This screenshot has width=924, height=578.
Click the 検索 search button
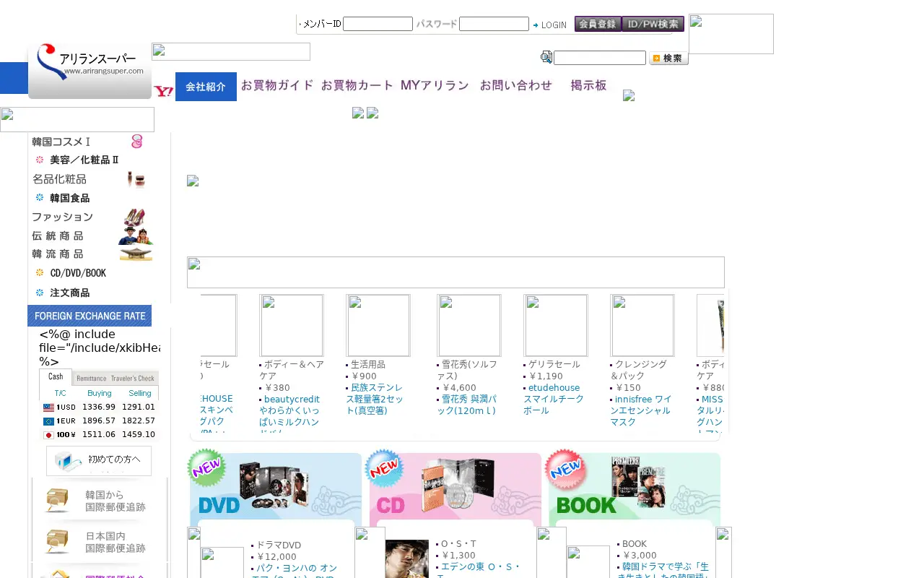pyautogui.click(x=668, y=59)
